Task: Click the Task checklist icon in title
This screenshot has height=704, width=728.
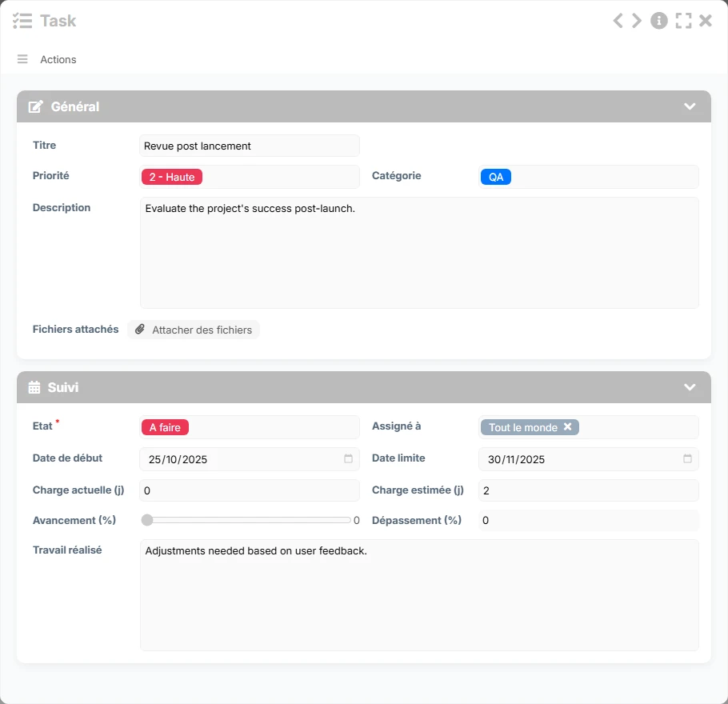Action: (x=22, y=21)
